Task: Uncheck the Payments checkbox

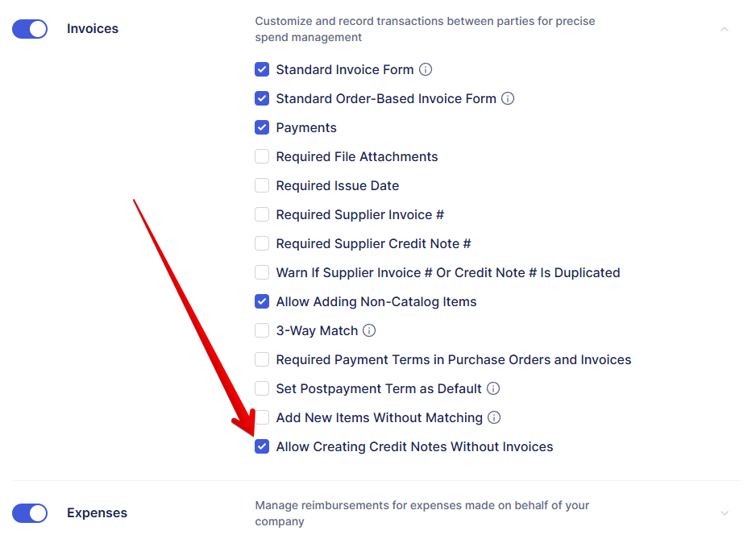Action: pyautogui.click(x=262, y=127)
